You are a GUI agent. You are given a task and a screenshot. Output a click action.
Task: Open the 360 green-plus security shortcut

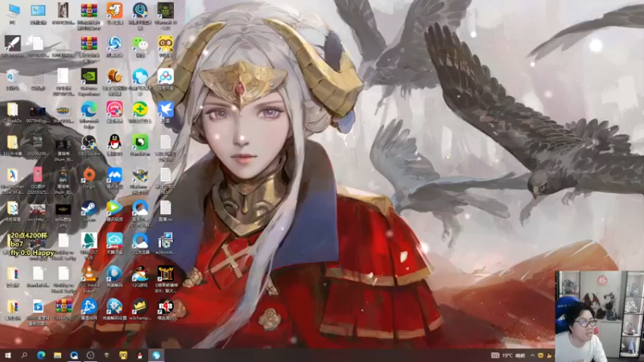click(139, 109)
